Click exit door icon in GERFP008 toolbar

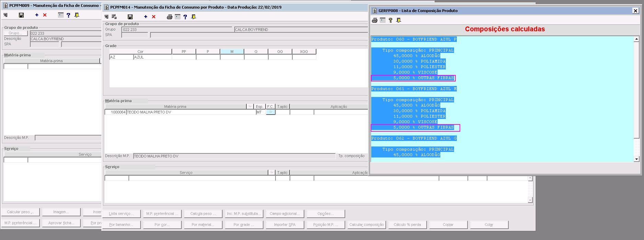[399, 20]
